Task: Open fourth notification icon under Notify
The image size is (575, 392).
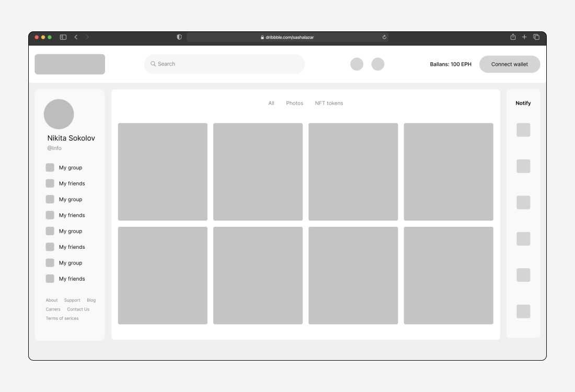Action: tap(523, 239)
